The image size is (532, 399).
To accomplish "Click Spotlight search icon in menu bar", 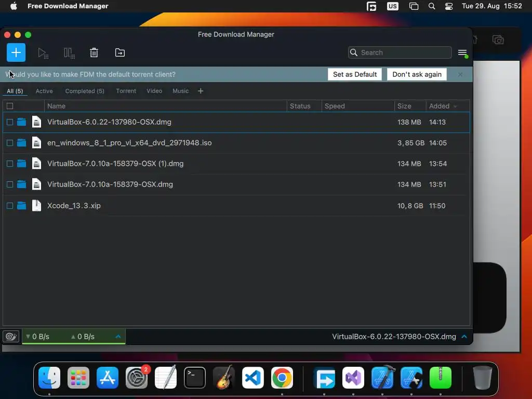I will [432, 6].
